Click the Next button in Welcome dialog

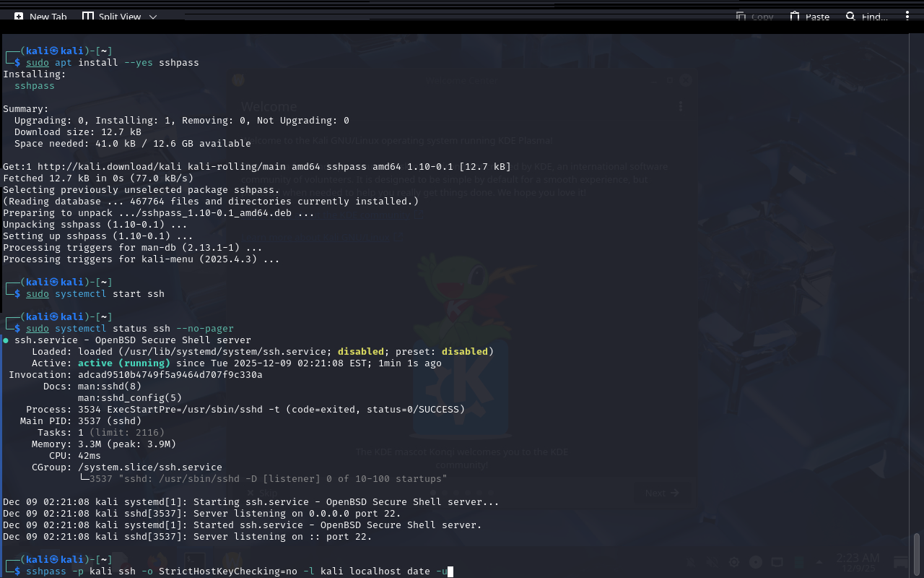[x=661, y=493]
